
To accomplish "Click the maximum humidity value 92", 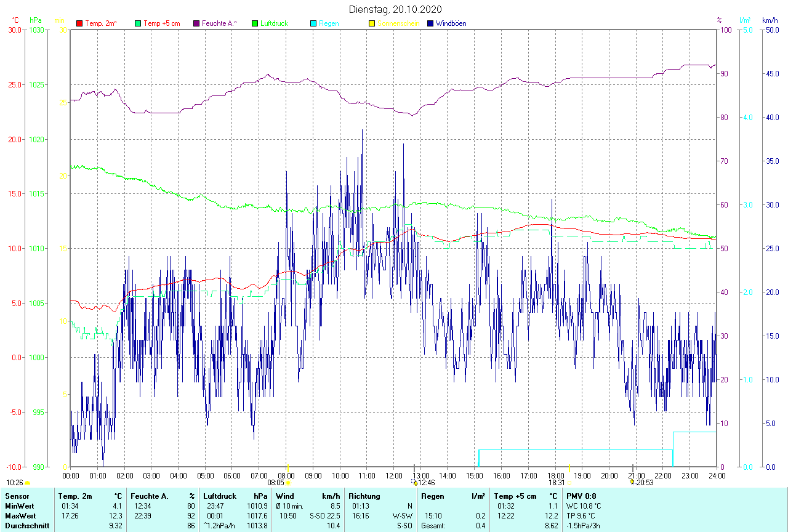I will [191, 516].
